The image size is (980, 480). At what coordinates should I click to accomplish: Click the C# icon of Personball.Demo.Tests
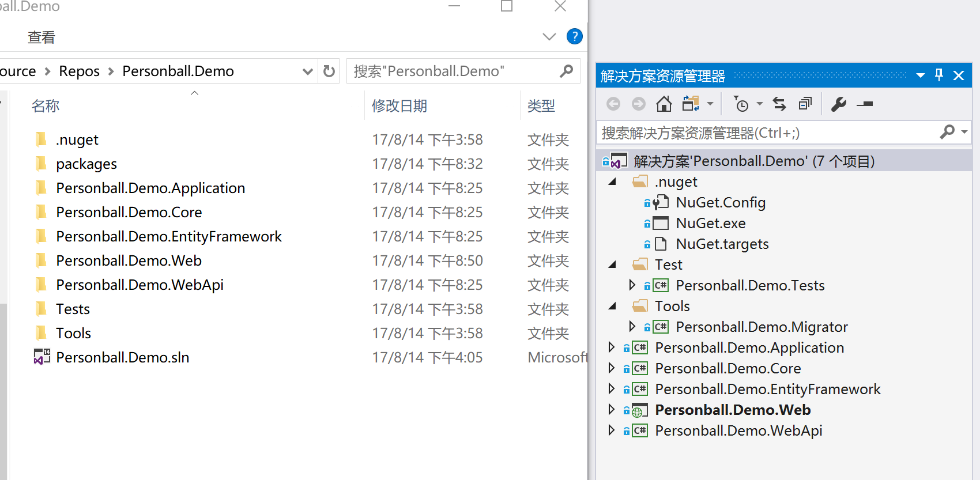point(661,285)
